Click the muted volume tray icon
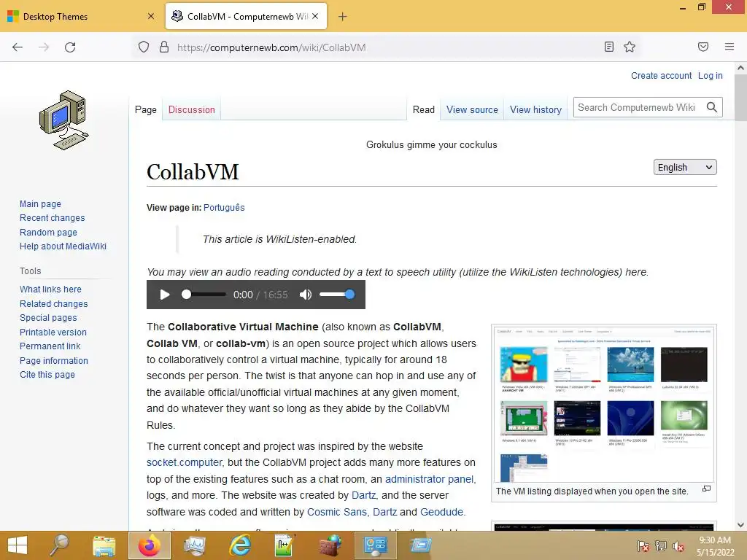 (x=678, y=546)
